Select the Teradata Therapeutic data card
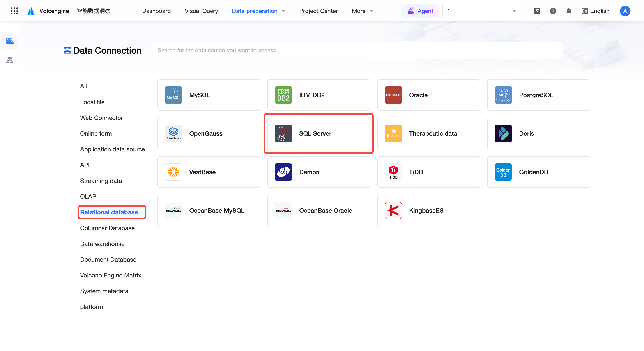The height and width of the screenshot is (351, 644). point(428,133)
